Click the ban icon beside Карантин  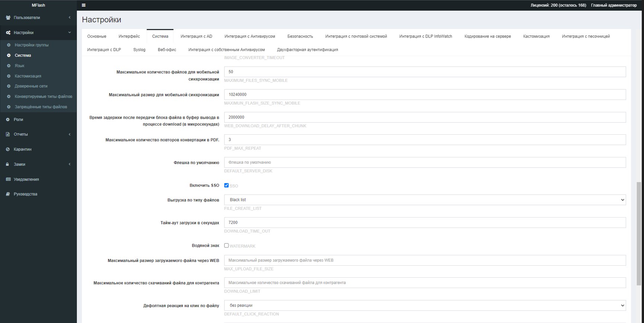click(x=8, y=149)
